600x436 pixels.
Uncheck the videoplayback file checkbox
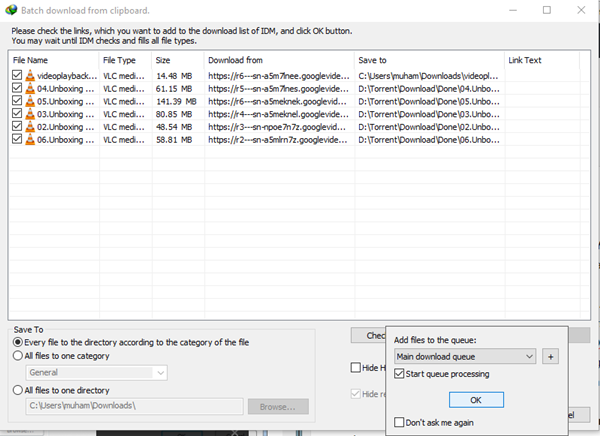pos(17,75)
